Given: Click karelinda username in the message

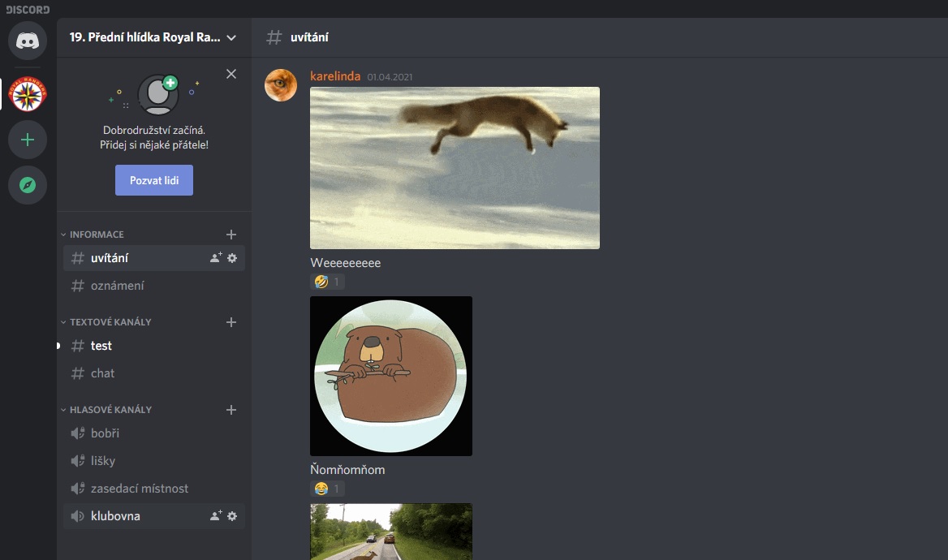Looking at the screenshot, I should [334, 76].
